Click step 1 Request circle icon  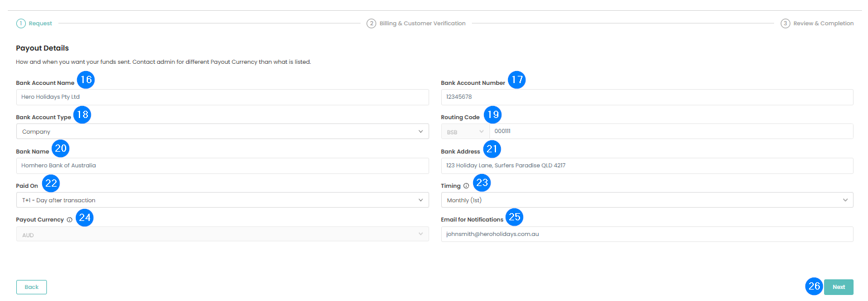click(21, 23)
